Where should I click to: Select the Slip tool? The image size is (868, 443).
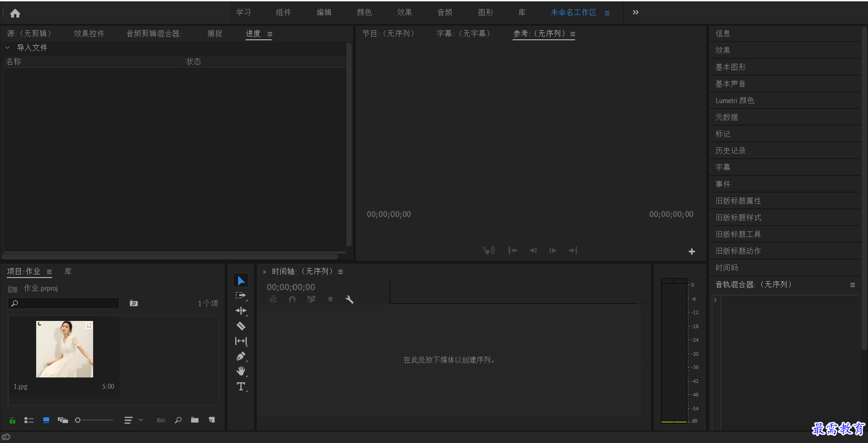(241, 341)
